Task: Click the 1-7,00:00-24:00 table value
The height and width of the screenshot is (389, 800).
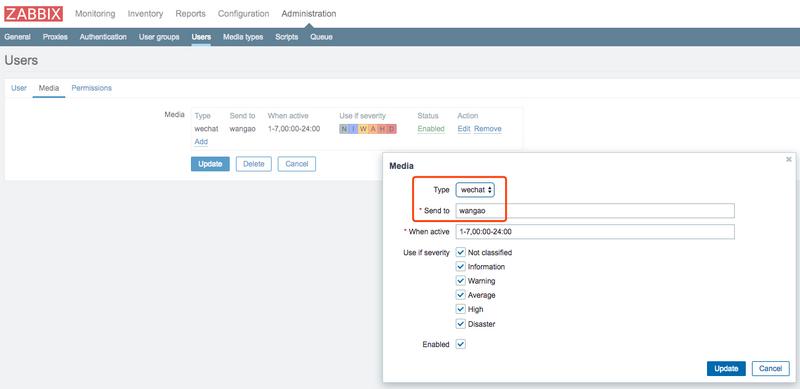Action: [x=294, y=129]
